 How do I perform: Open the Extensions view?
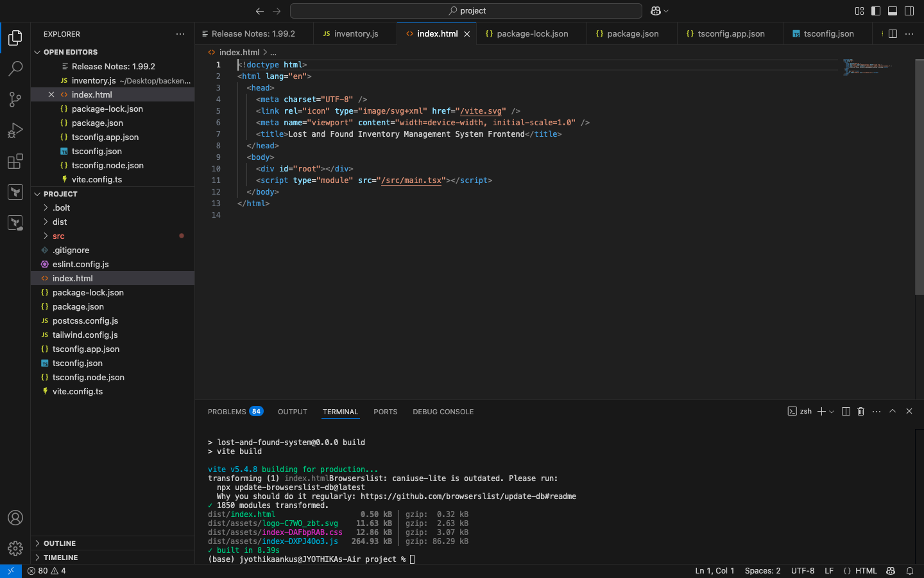pos(15,161)
